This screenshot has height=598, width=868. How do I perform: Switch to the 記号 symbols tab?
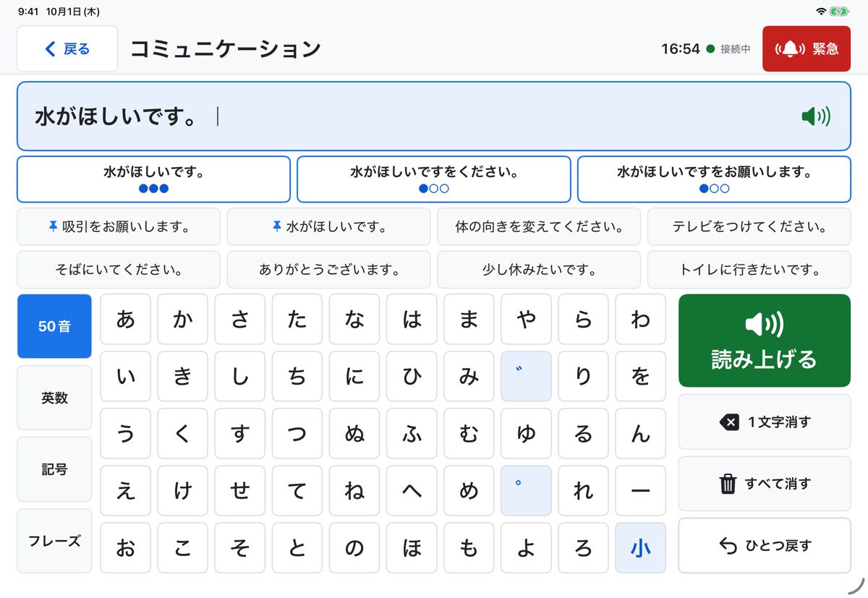click(x=54, y=469)
